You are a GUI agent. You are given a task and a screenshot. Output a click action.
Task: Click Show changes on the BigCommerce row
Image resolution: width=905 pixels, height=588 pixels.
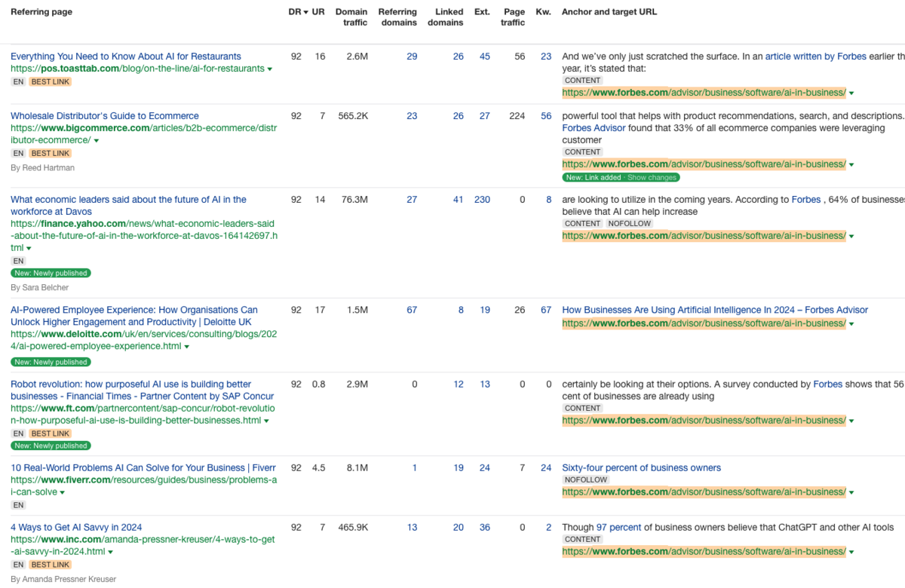[x=653, y=176]
